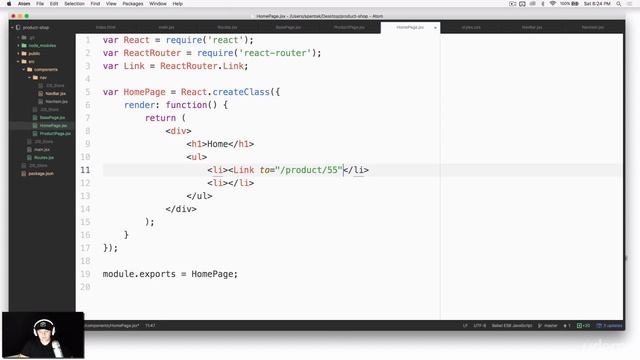Screen dimensions: 640x360
Task: Open ProductPage.jsx in the tree
Action: click(55, 133)
